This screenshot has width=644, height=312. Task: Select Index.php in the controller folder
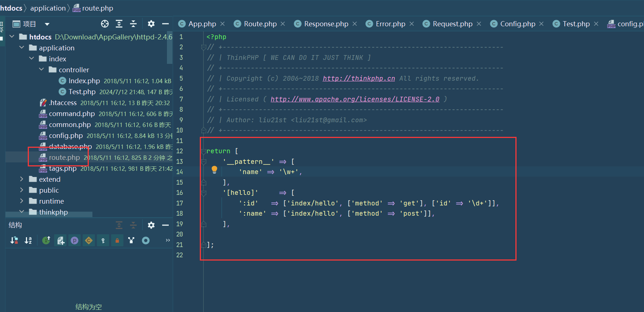pos(84,81)
